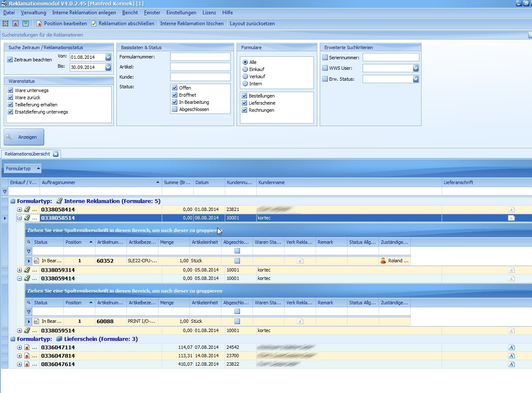Open the Bericht menu
This screenshot has height=393, width=532.
coord(130,13)
